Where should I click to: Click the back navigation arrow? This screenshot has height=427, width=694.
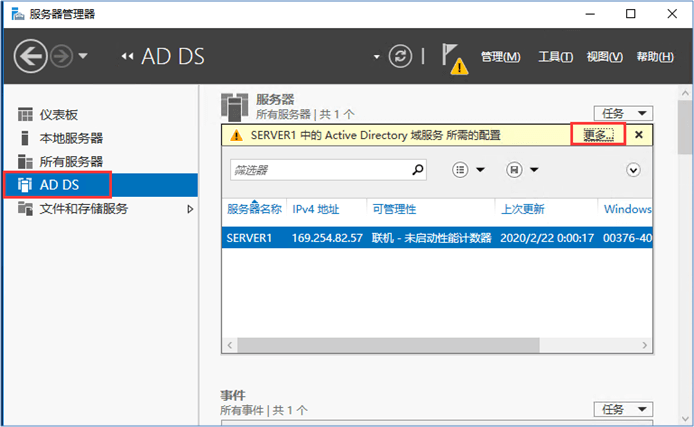click(x=30, y=56)
